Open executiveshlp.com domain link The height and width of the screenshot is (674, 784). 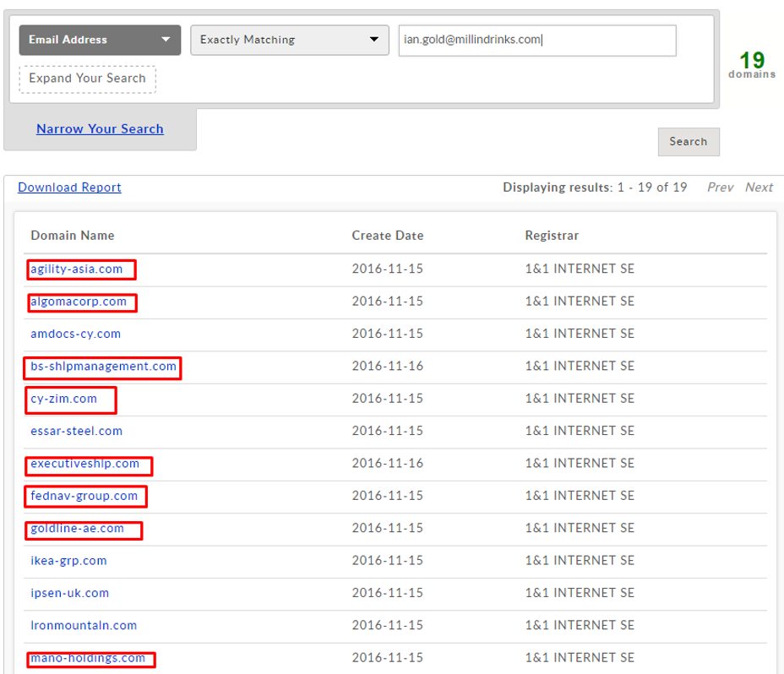(85, 464)
